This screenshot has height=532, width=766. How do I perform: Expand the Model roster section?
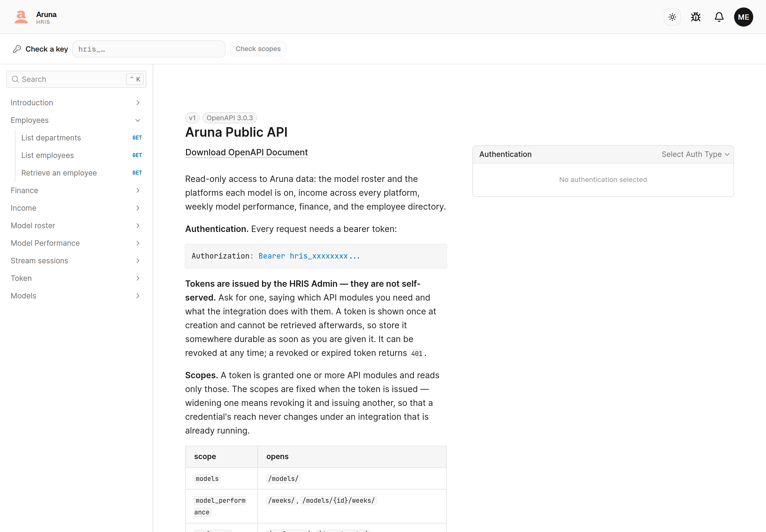[x=76, y=226]
